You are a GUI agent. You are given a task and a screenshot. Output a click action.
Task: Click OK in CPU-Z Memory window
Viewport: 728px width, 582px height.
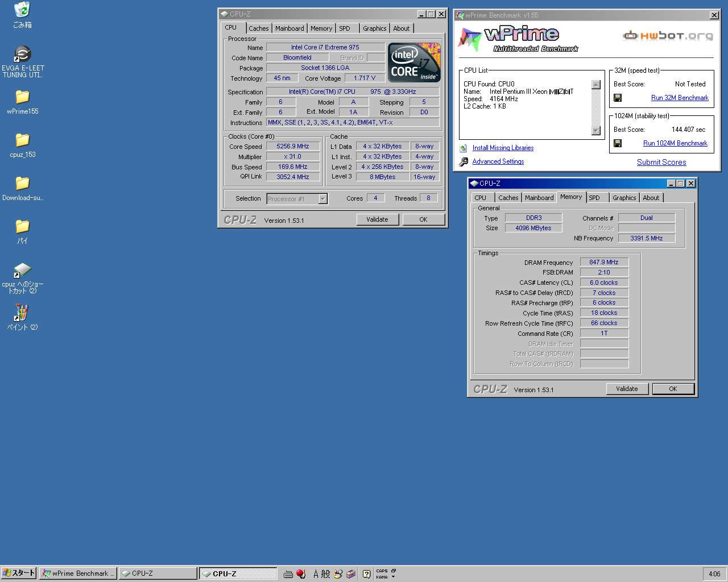click(673, 389)
